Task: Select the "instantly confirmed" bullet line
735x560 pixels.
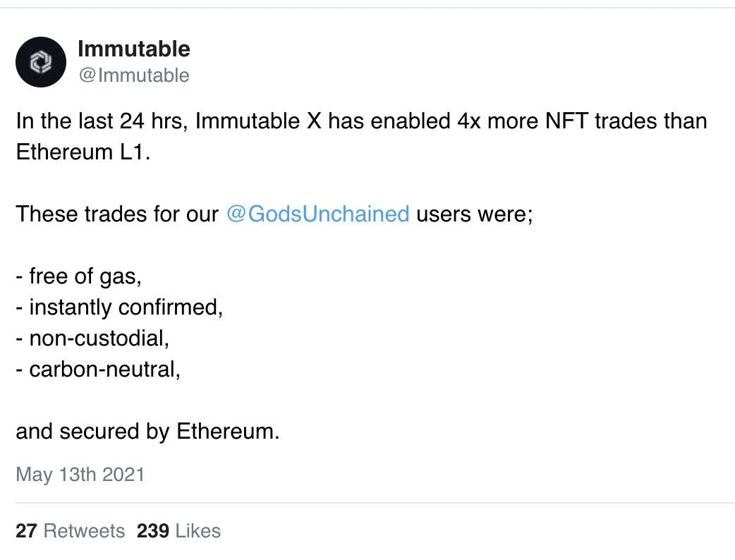Action: [120, 307]
